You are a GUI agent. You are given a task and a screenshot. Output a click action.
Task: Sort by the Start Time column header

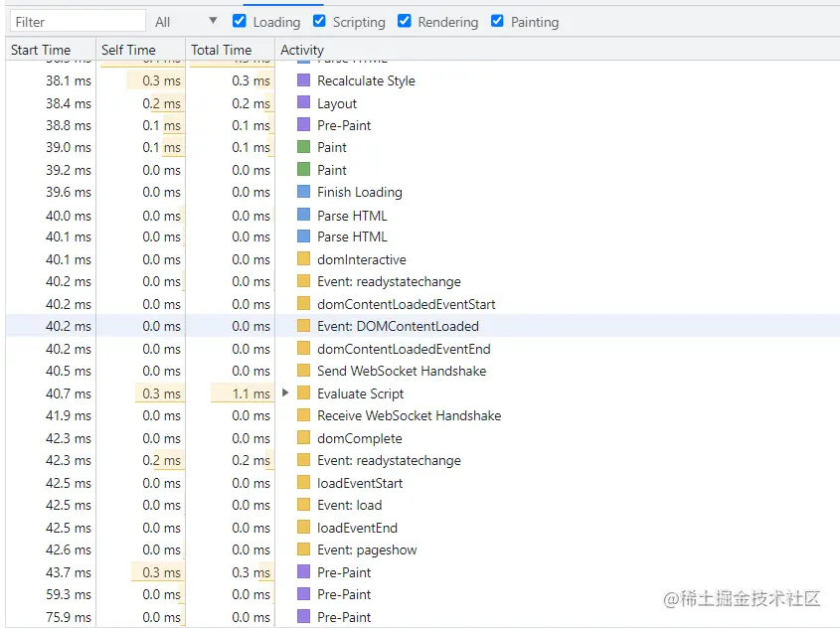pyautogui.click(x=51, y=50)
